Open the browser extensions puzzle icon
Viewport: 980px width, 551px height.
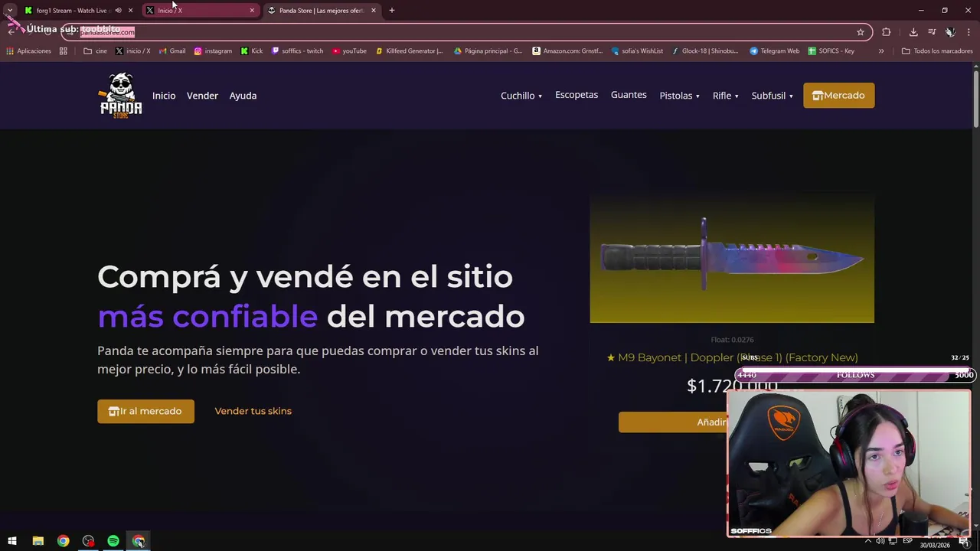pyautogui.click(x=887, y=32)
